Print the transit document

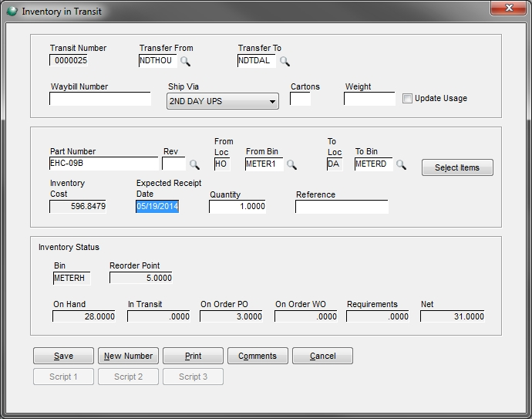[x=193, y=356]
